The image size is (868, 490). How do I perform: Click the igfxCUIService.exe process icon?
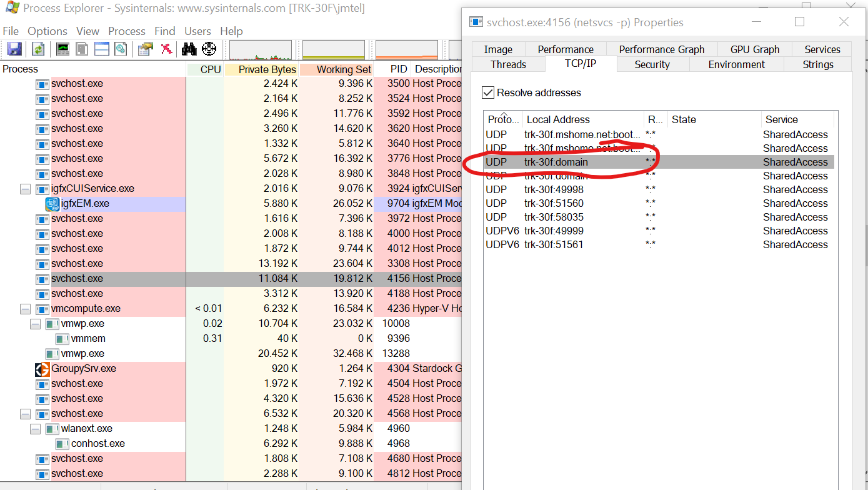(x=42, y=189)
